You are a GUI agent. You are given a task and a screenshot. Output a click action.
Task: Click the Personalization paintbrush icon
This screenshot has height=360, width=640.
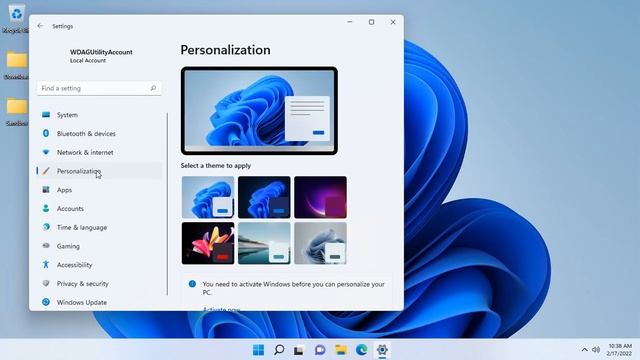pyautogui.click(x=46, y=171)
